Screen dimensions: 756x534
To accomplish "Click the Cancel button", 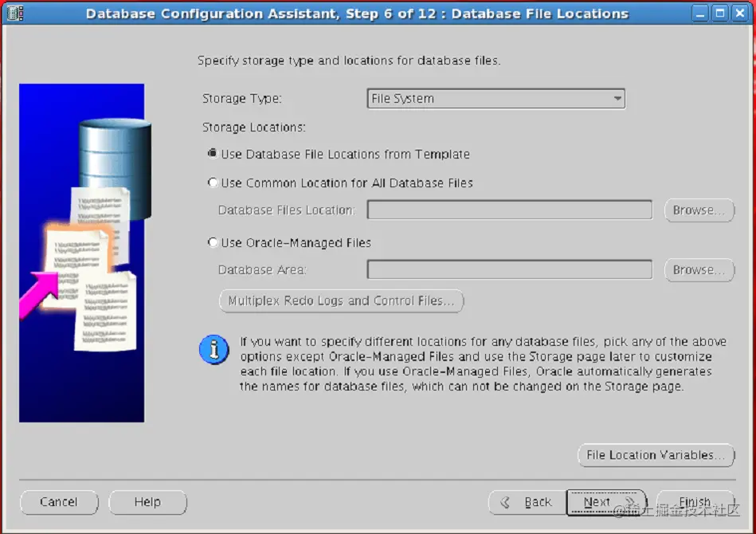I will tap(59, 502).
